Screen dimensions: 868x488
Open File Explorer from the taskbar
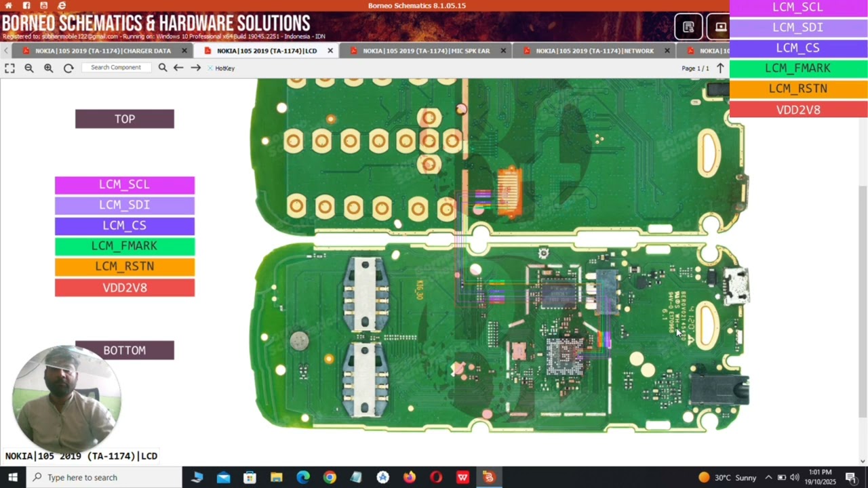click(276, 477)
